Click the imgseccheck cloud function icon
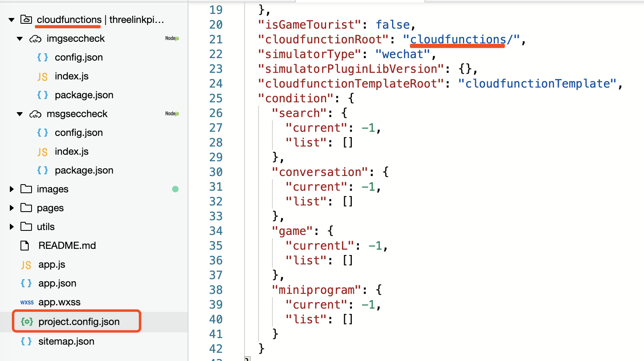The image size is (644, 361). click(35, 39)
